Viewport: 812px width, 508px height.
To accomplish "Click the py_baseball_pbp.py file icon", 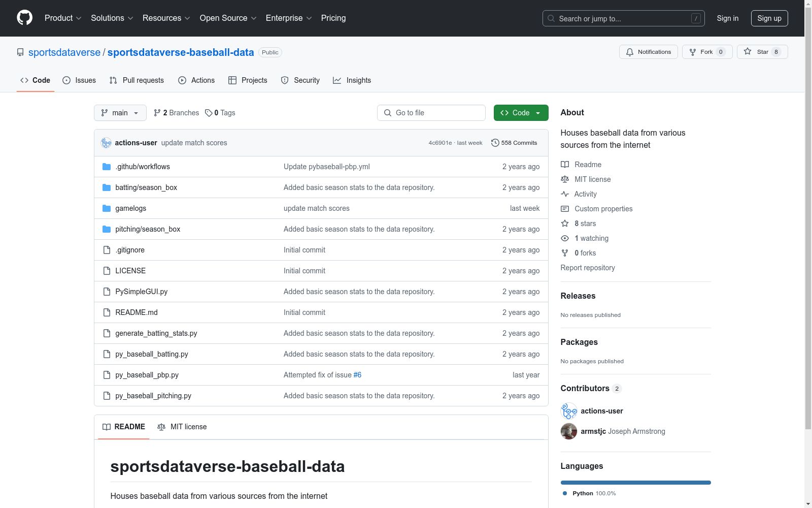I will coord(107,375).
